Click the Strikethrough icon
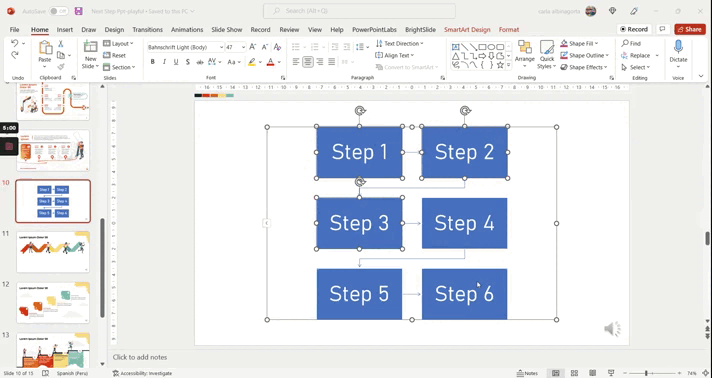Viewport: 712px width, 378px height. click(x=199, y=62)
